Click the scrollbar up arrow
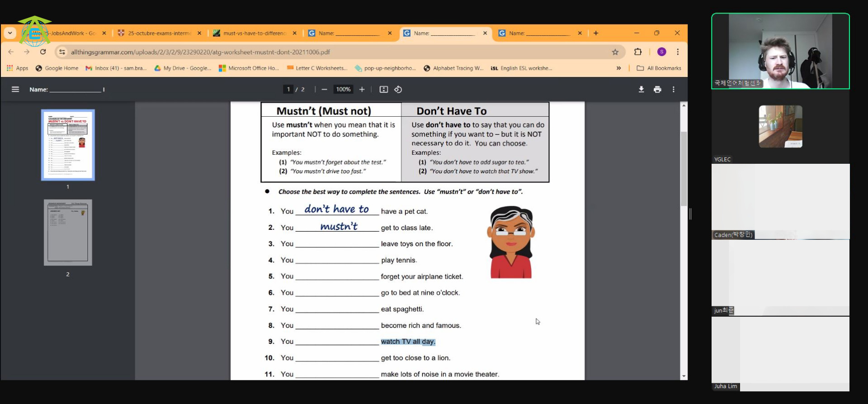Image resolution: width=868 pixels, height=404 pixels. coord(684,105)
